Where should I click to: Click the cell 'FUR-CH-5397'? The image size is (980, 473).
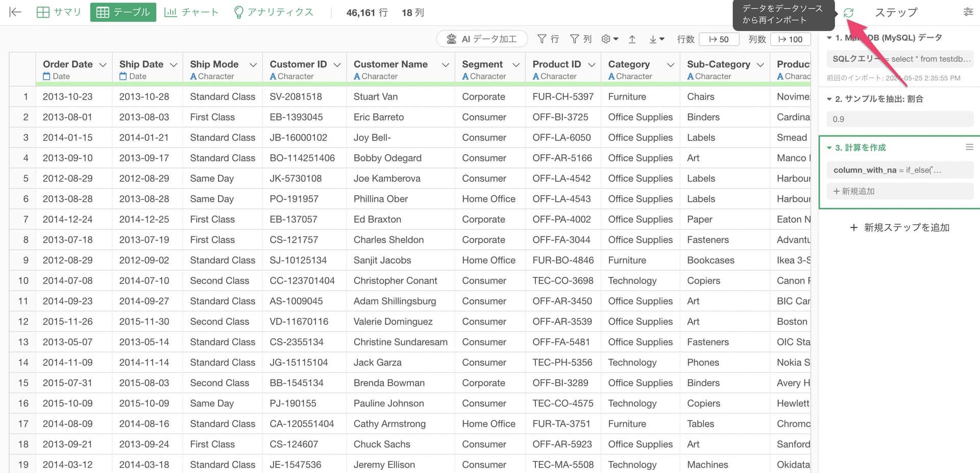pos(563,97)
